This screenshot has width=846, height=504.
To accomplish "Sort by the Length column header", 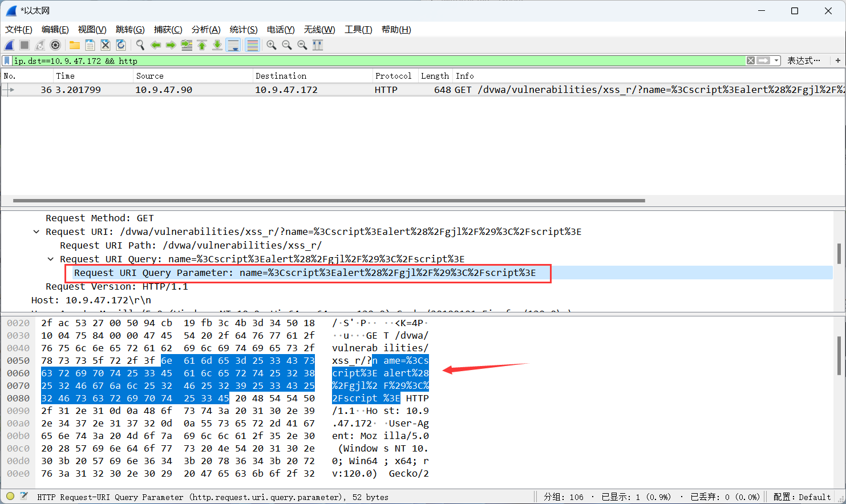I will (436, 76).
